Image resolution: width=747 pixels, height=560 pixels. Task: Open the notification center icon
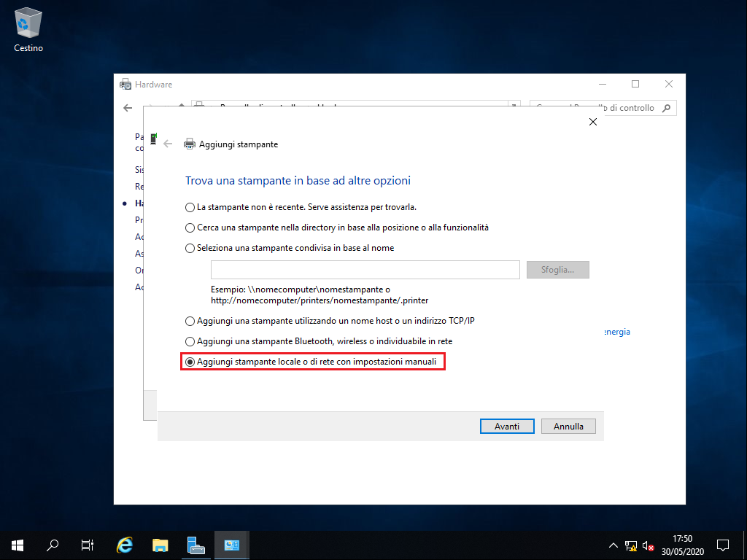(723, 545)
